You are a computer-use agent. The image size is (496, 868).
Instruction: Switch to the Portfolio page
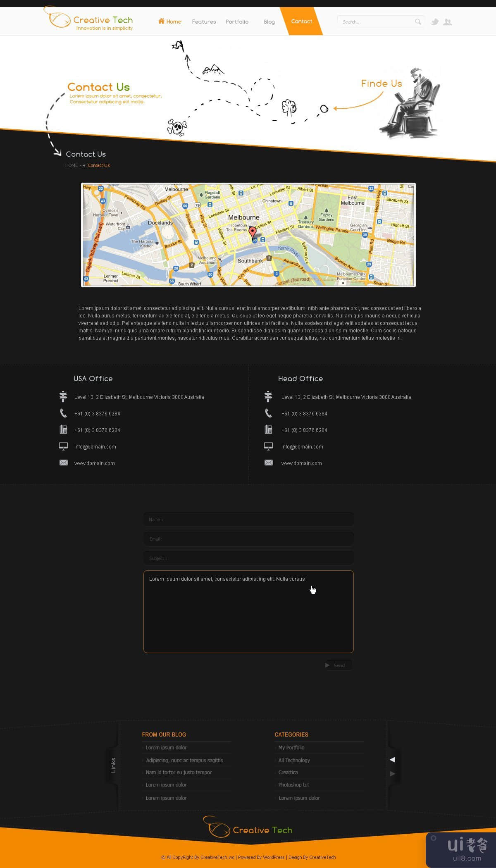tap(237, 22)
